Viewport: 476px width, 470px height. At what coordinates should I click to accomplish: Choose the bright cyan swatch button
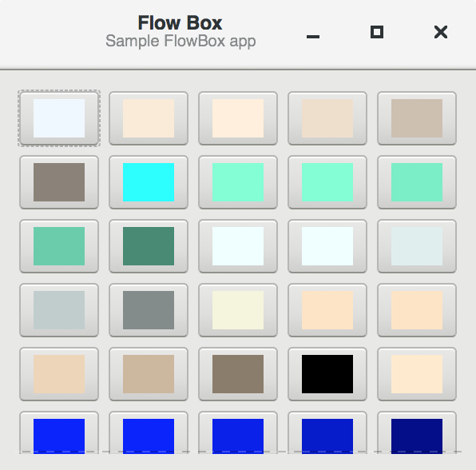149,182
